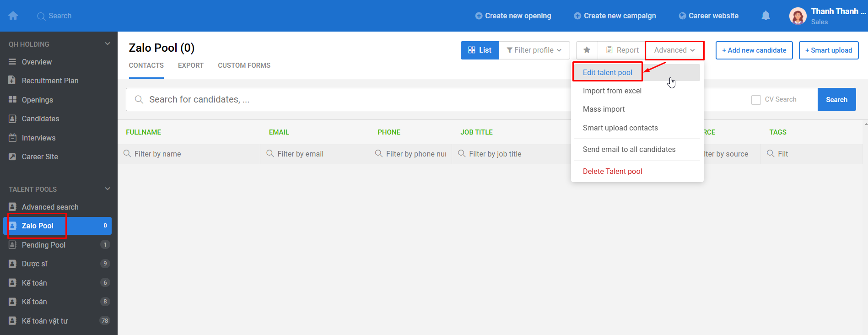Click Create new campaign
Screen dimensions: 868x335
coord(615,16)
